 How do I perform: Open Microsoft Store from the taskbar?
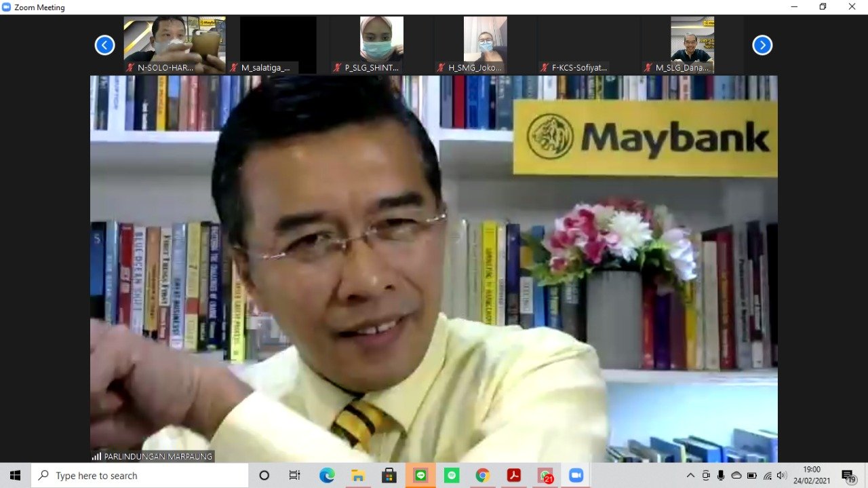tap(389, 475)
